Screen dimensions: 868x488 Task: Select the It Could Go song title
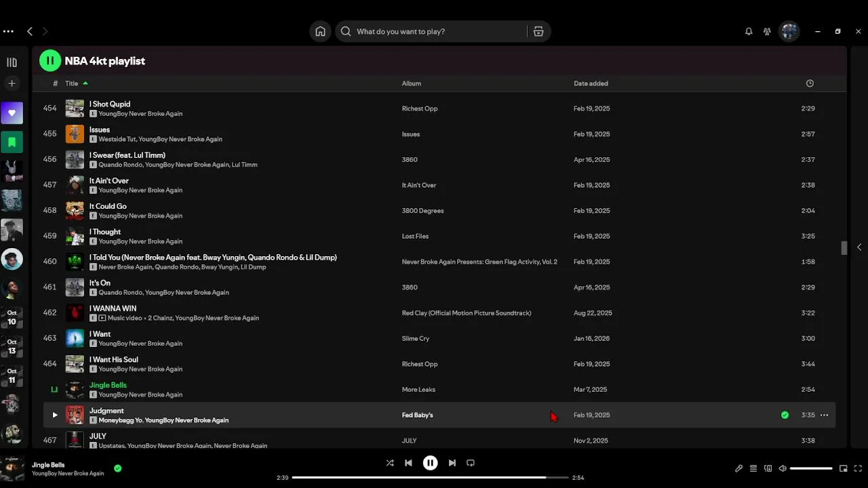pos(108,206)
